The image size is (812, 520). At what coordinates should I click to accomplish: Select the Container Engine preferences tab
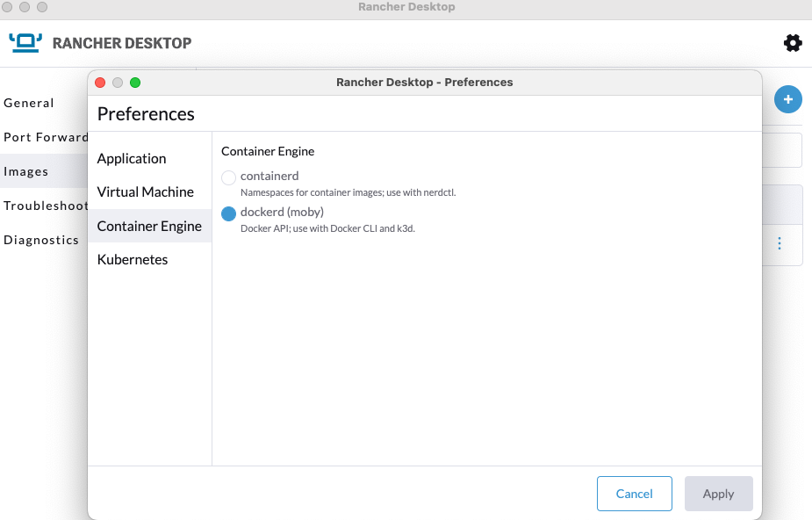(149, 226)
